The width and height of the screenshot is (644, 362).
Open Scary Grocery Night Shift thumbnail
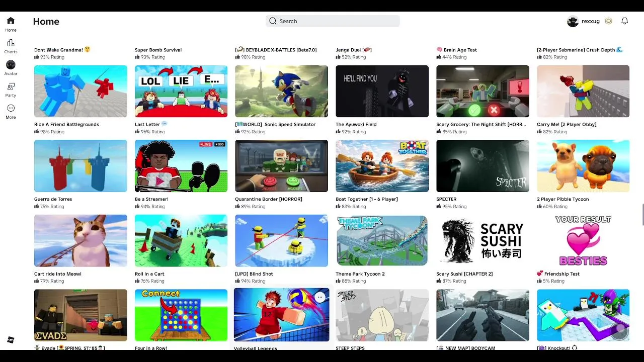click(x=482, y=91)
